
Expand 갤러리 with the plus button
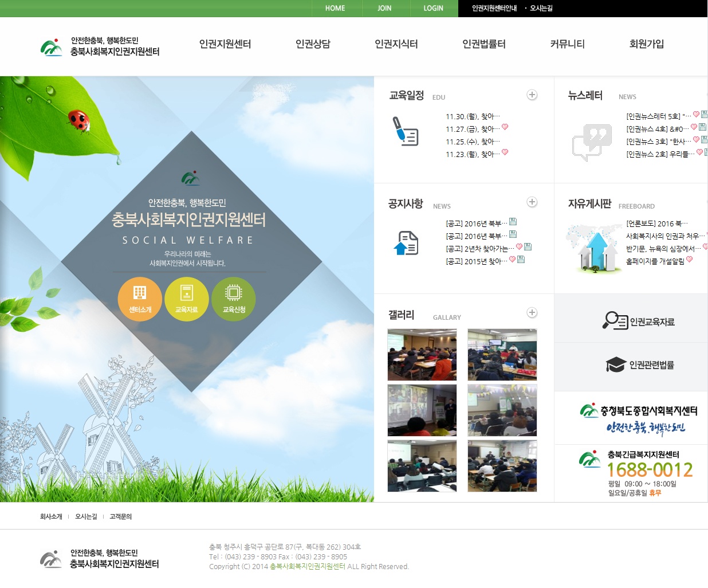point(532,312)
